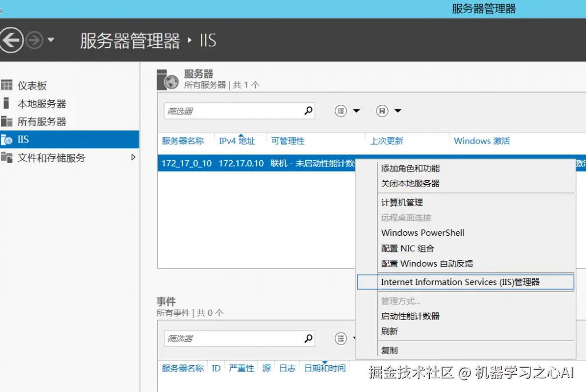Open the dropdown arrow beside the save icon

pos(397,110)
